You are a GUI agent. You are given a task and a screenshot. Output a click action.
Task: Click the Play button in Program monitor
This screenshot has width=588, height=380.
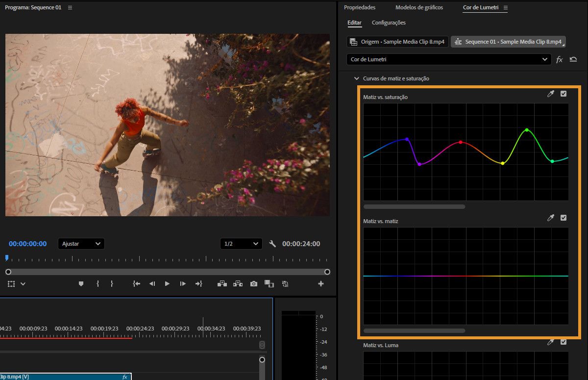coord(167,283)
